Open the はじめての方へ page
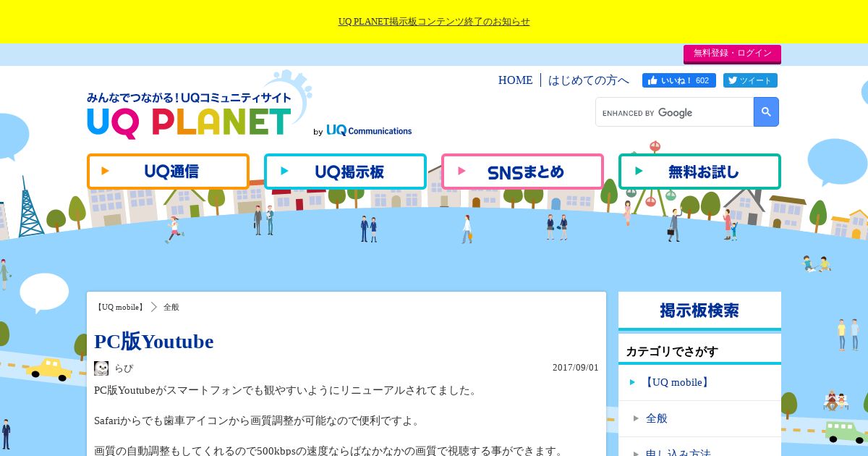868x456 pixels. tap(589, 80)
